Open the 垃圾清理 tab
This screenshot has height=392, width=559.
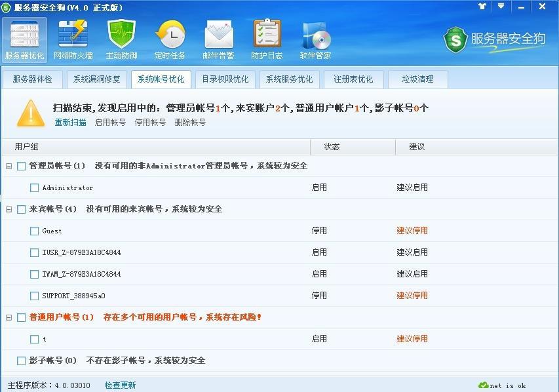point(418,79)
